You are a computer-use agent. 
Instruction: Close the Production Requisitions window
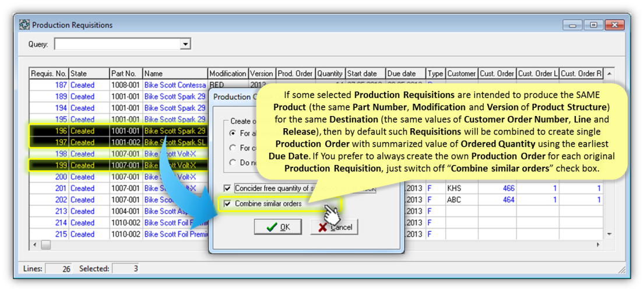(x=614, y=25)
